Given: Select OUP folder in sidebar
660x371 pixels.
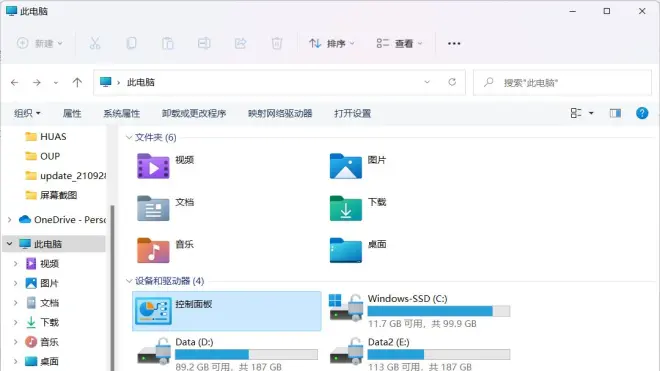Looking at the screenshot, I should 42,156.
